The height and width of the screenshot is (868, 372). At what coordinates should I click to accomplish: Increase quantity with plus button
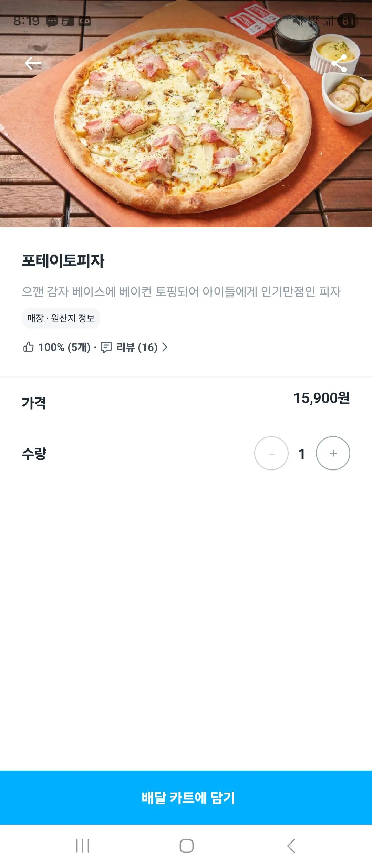333,453
